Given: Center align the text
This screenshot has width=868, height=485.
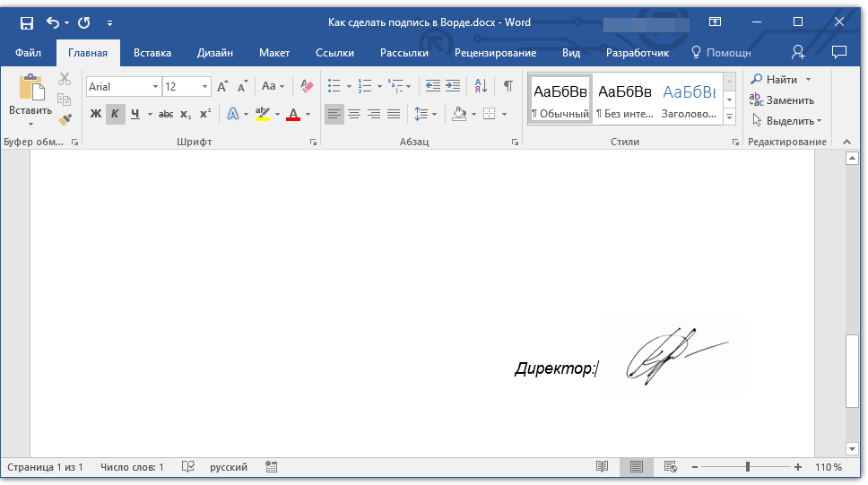Looking at the screenshot, I should (354, 114).
